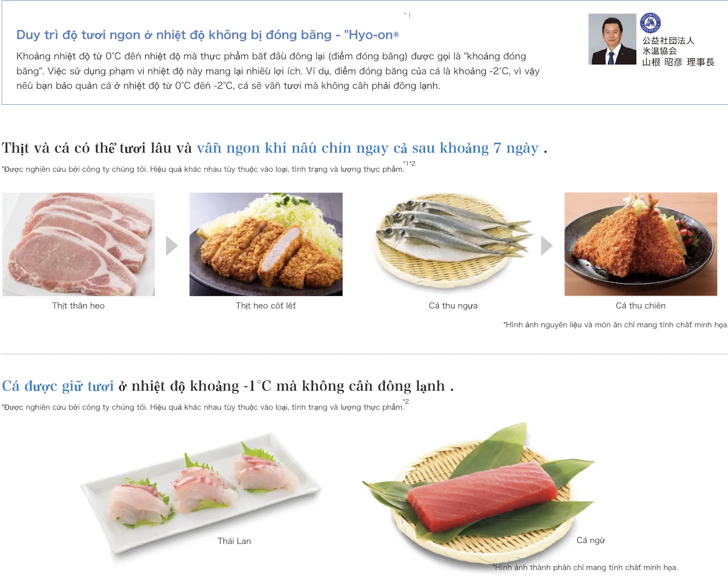
Task: Open the raw pork loin image
Action: (78, 244)
